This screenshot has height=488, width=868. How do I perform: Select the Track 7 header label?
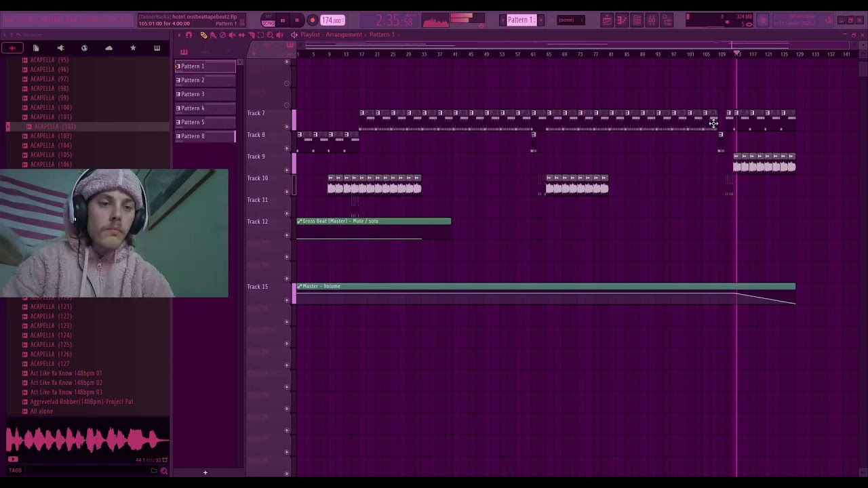point(257,113)
